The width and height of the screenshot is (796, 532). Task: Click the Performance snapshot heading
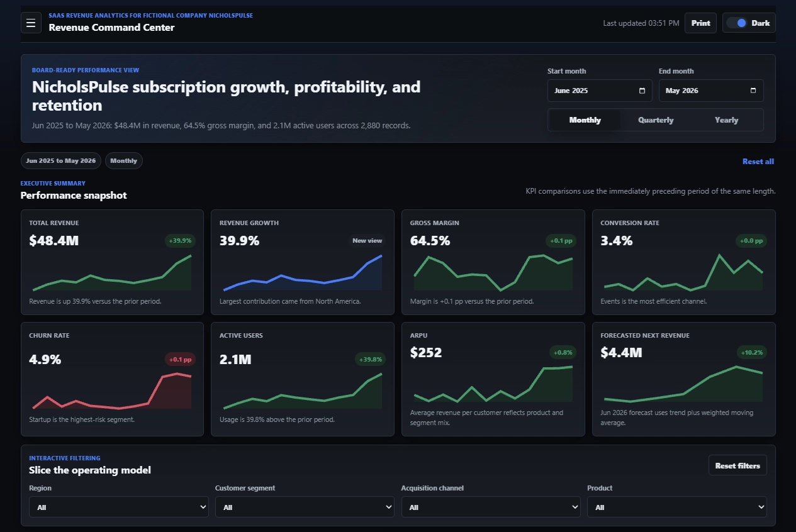[x=74, y=195]
